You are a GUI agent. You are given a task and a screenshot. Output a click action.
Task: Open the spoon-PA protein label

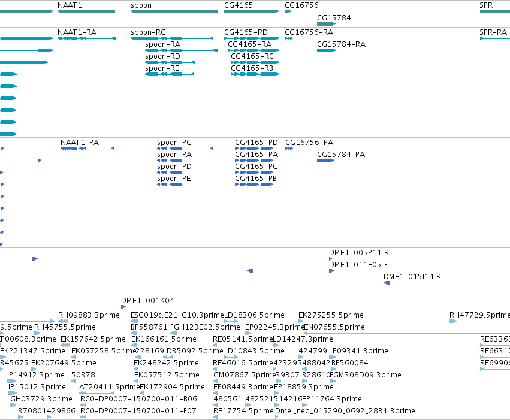(174, 155)
